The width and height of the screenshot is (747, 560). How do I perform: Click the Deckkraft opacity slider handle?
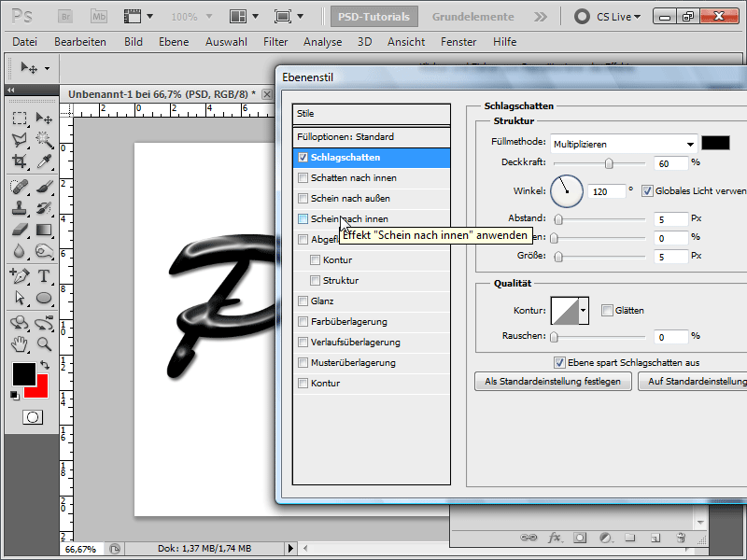tap(609, 163)
